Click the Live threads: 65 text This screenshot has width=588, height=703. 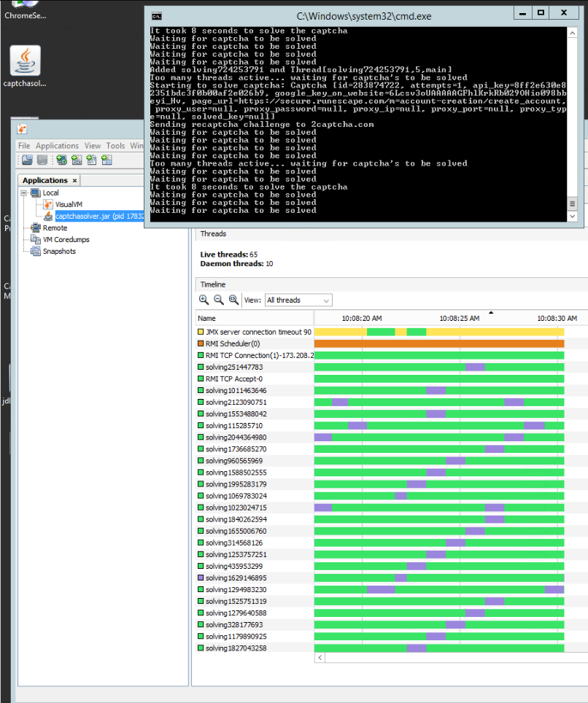pos(229,255)
